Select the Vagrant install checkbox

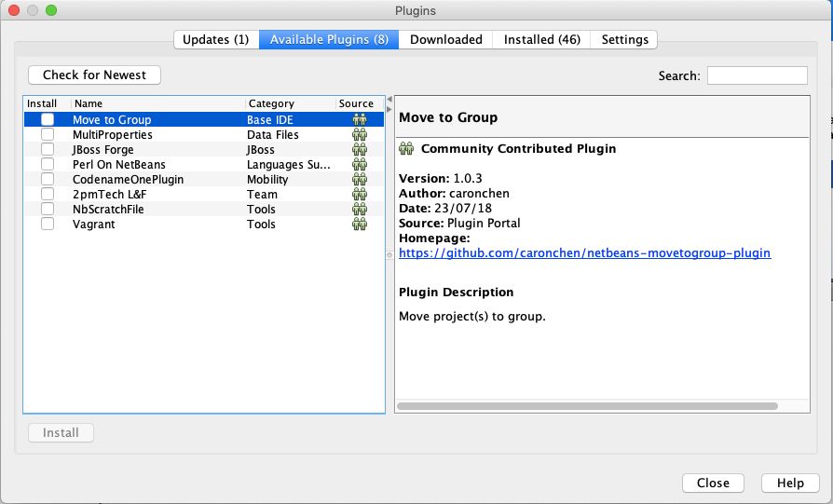48,224
